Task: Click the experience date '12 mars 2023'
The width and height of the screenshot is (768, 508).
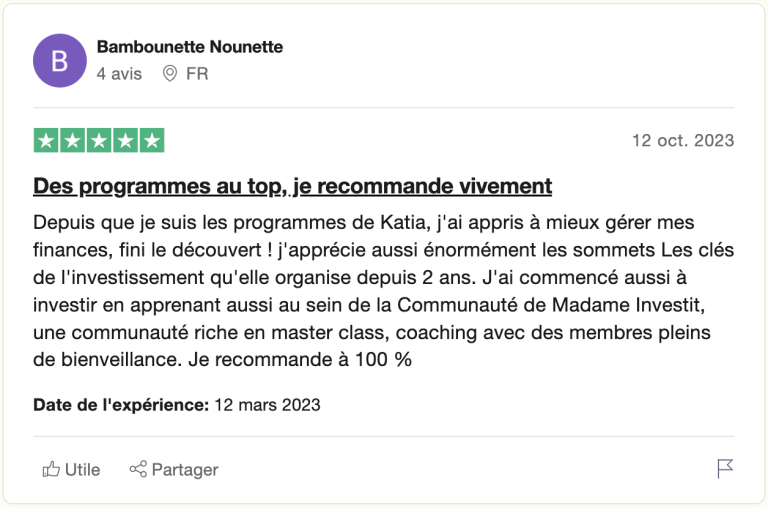Action: tap(267, 405)
